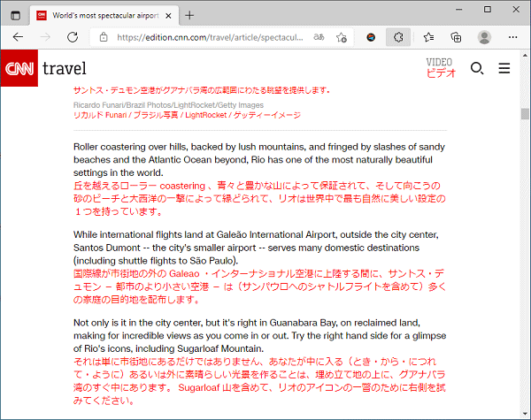Open the tab actions menu icon

15,16
